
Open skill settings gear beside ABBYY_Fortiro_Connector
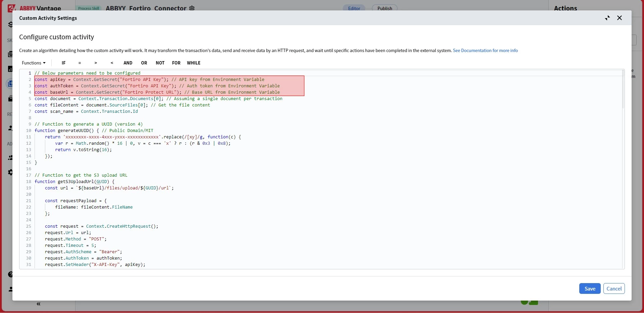point(192,8)
